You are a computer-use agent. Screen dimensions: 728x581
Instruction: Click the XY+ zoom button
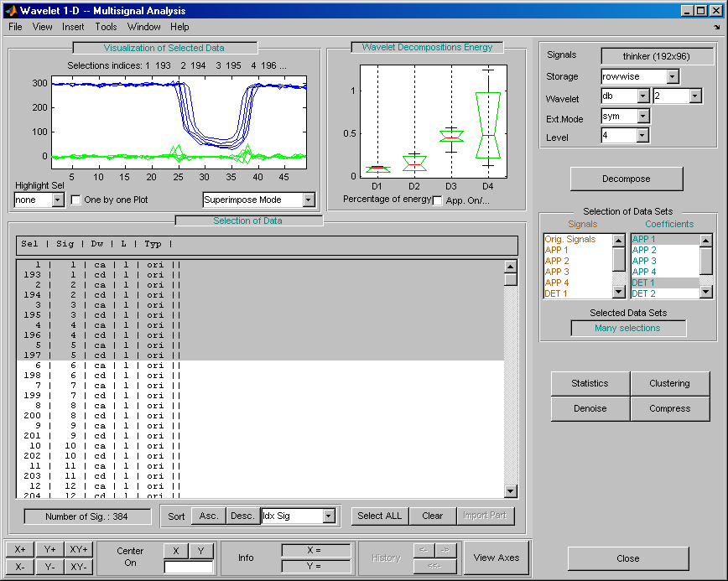tap(80, 549)
